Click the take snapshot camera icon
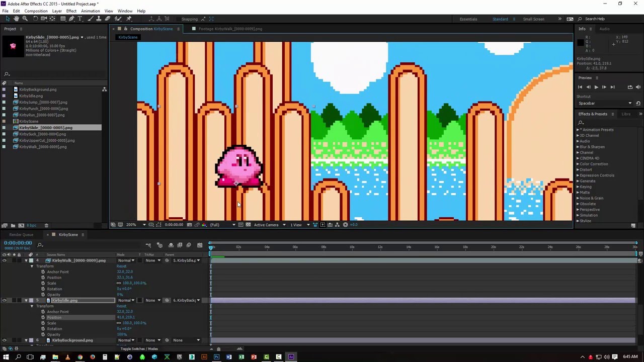The height and width of the screenshot is (362, 644). click(189, 225)
